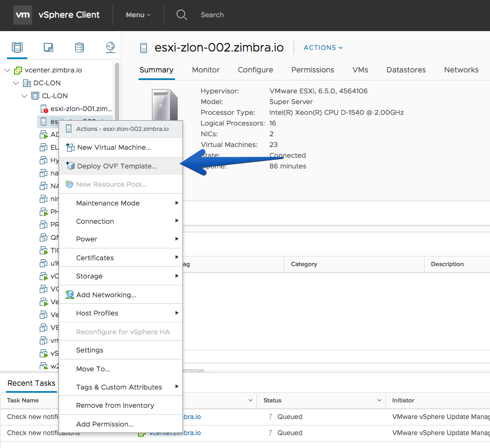Switch to the Permissions tab
The height and width of the screenshot is (448, 490).
click(312, 70)
